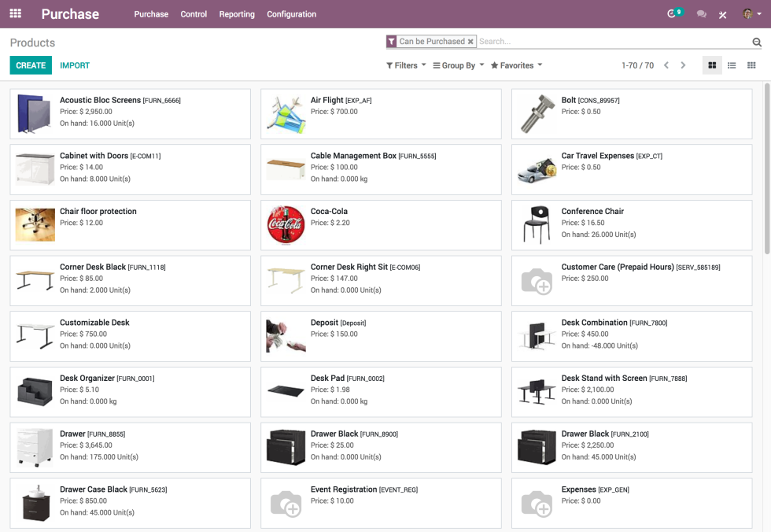This screenshot has height=532, width=771.
Task: Switch to kanban view icon
Action: [711, 65]
